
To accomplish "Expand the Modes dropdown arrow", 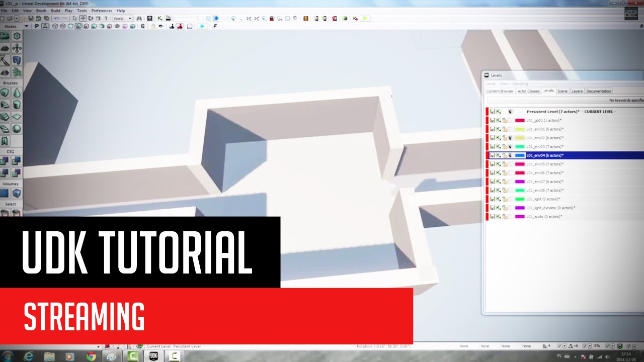I will point(27,26).
